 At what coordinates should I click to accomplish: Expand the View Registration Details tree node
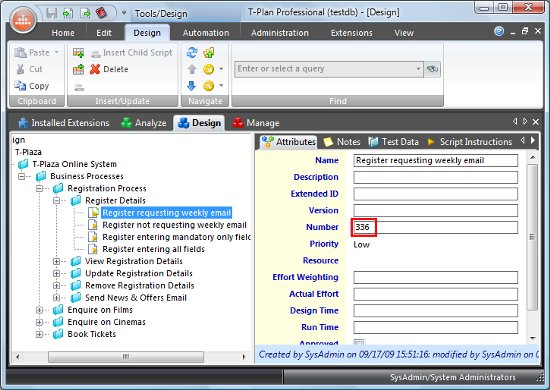(56, 261)
